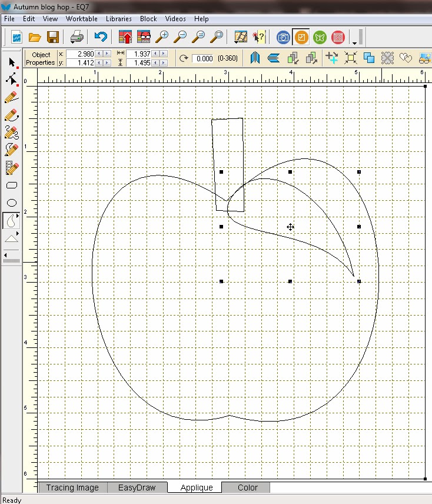This screenshot has height=504, width=432.
Task: Click the Resize arrows icon
Action: point(350,58)
